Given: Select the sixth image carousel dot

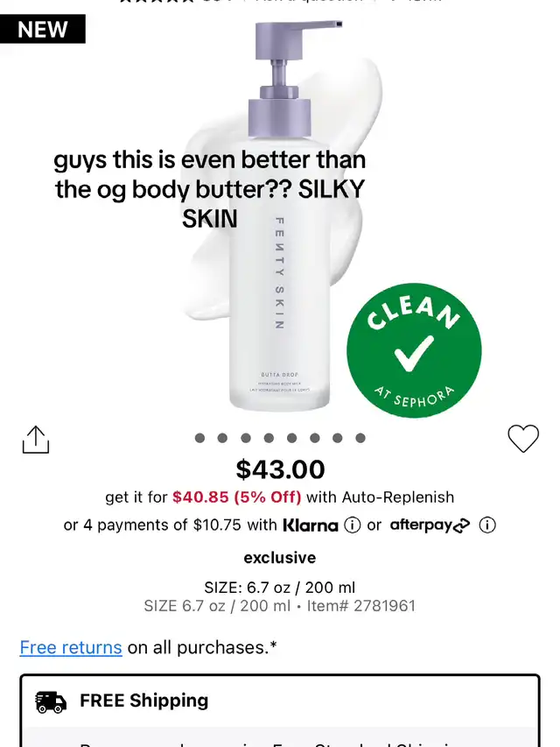Looking at the screenshot, I should point(315,438).
